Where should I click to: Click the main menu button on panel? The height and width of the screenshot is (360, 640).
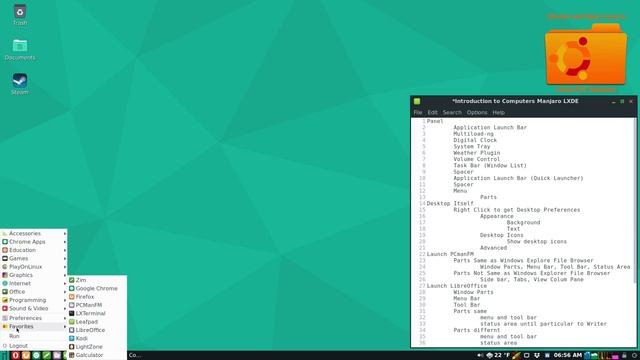coord(5,356)
